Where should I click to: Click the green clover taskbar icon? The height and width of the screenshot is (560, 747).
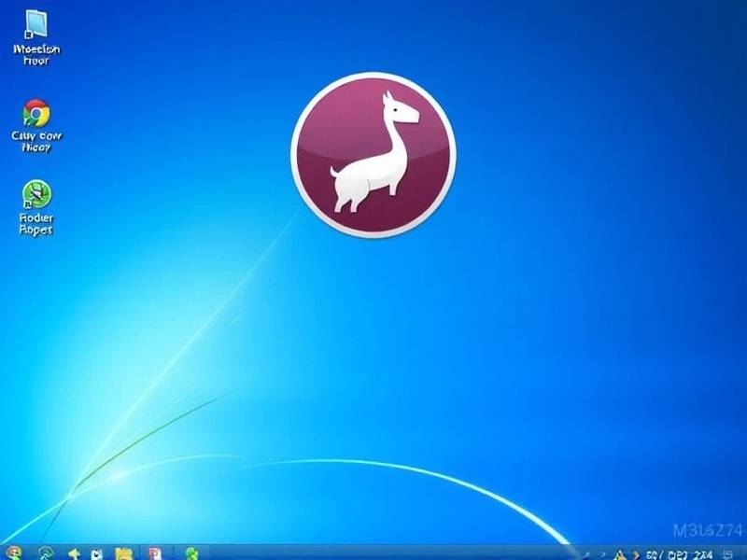tap(192, 553)
